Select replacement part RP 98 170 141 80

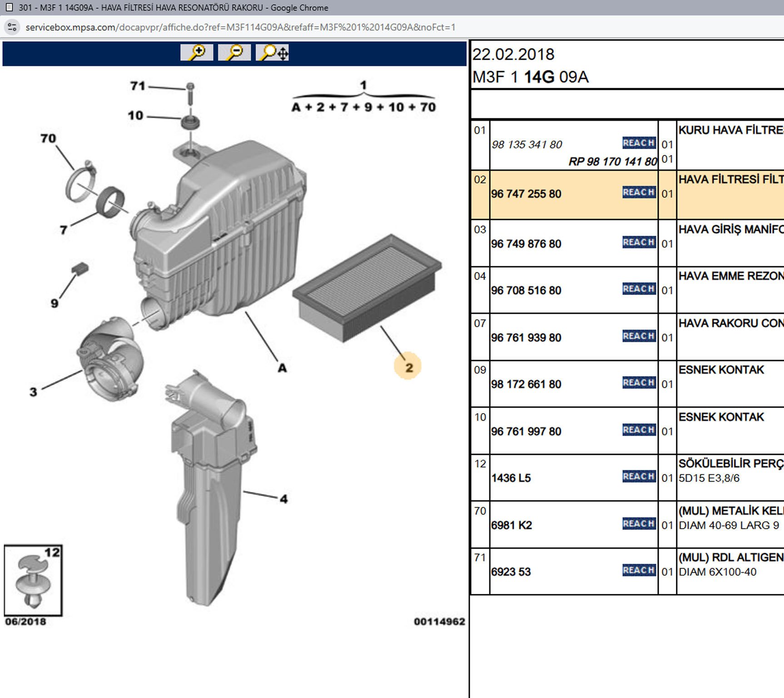[x=612, y=162]
